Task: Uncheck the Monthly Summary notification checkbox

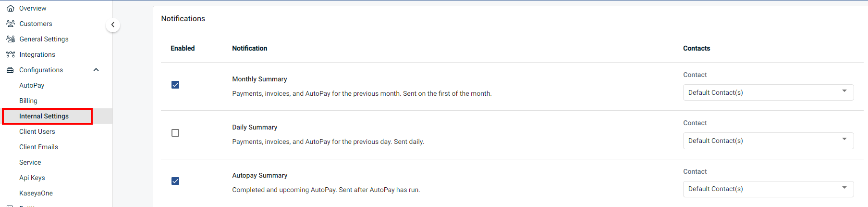Action: pos(175,85)
